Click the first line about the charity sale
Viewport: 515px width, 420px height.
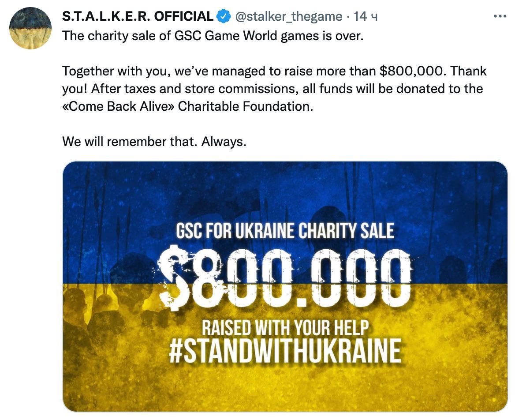[213, 36]
